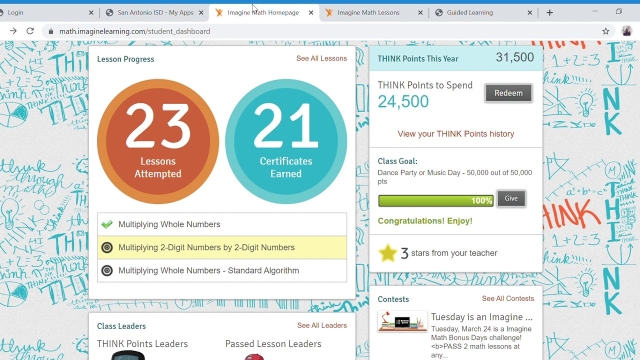640x360 pixels.
Task: Go forward using the arrow icon
Action: tap(13, 31)
